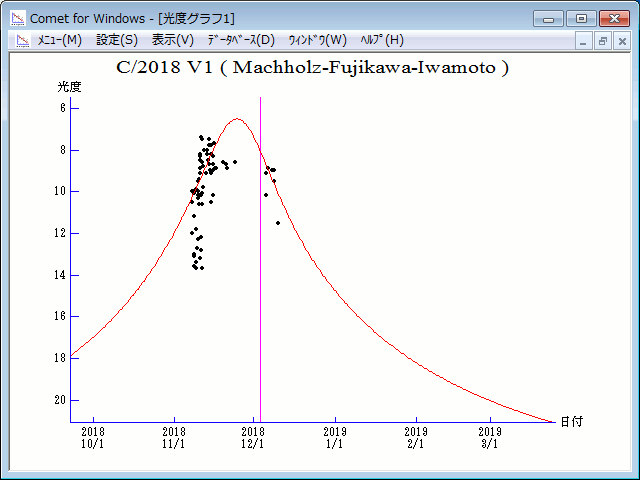640x480 pixels.
Task: Click the Comet for Windows title bar icon
Action: click(x=17, y=17)
